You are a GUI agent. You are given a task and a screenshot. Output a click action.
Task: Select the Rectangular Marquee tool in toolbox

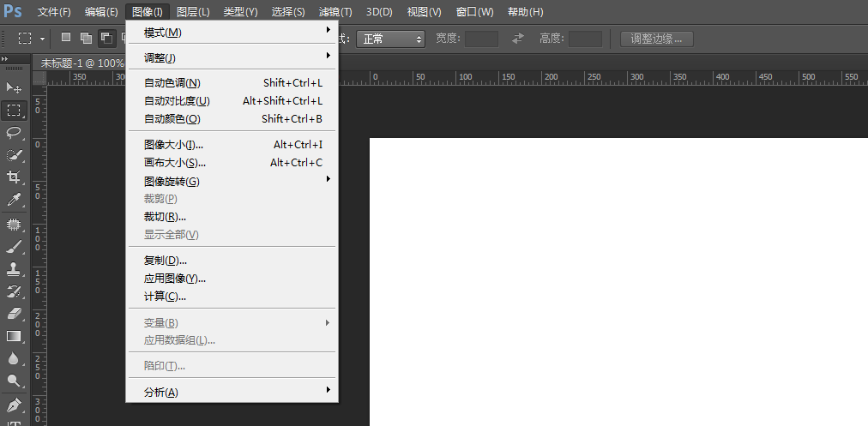[x=13, y=110]
